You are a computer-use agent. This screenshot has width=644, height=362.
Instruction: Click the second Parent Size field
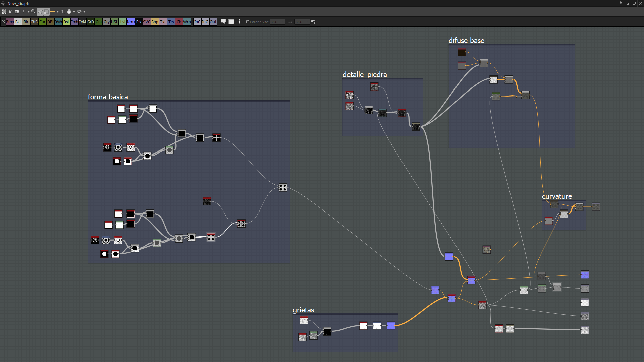click(302, 22)
